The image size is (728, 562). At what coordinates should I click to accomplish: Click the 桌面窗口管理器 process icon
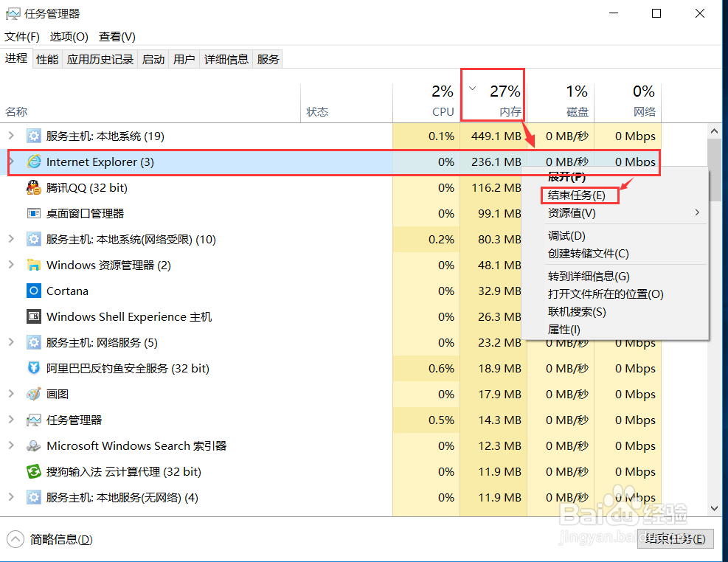click(33, 213)
